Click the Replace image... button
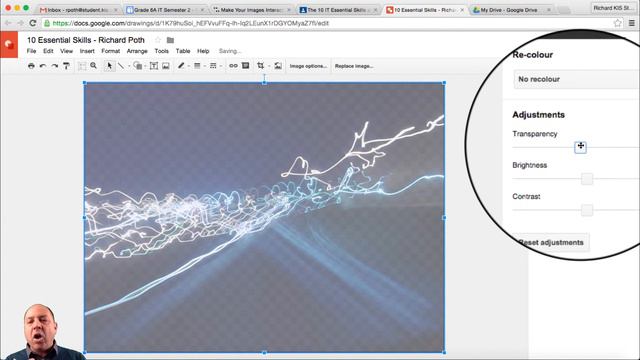This screenshot has height=360, width=640. [x=354, y=66]
